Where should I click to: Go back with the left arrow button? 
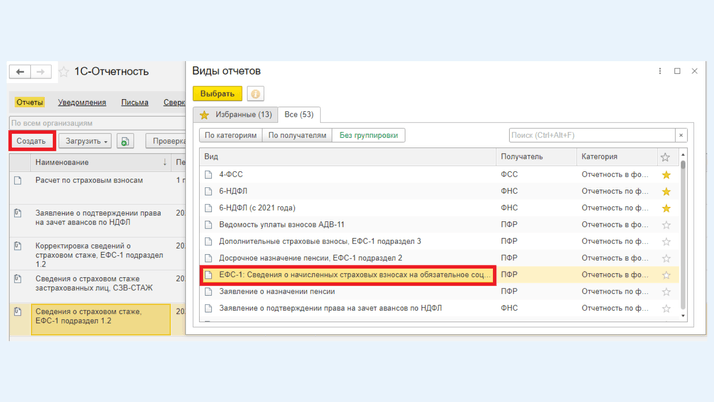pos(20,72)
